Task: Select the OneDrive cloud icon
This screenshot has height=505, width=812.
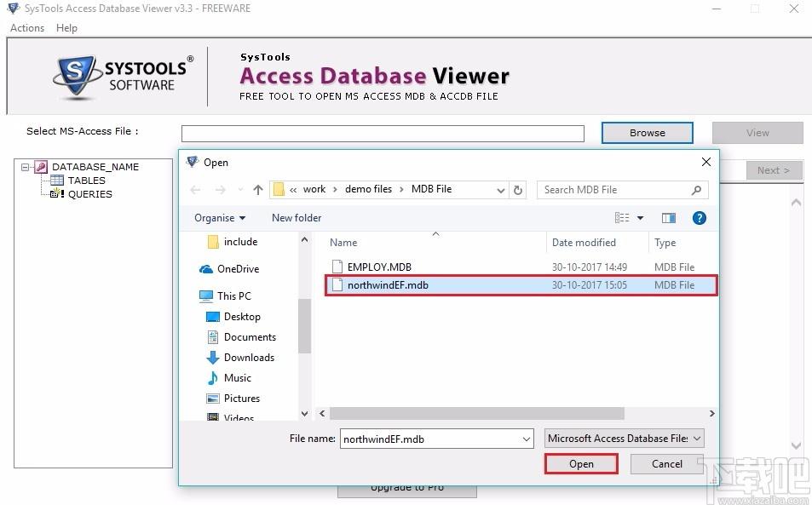Action: [x=206, y=269]
